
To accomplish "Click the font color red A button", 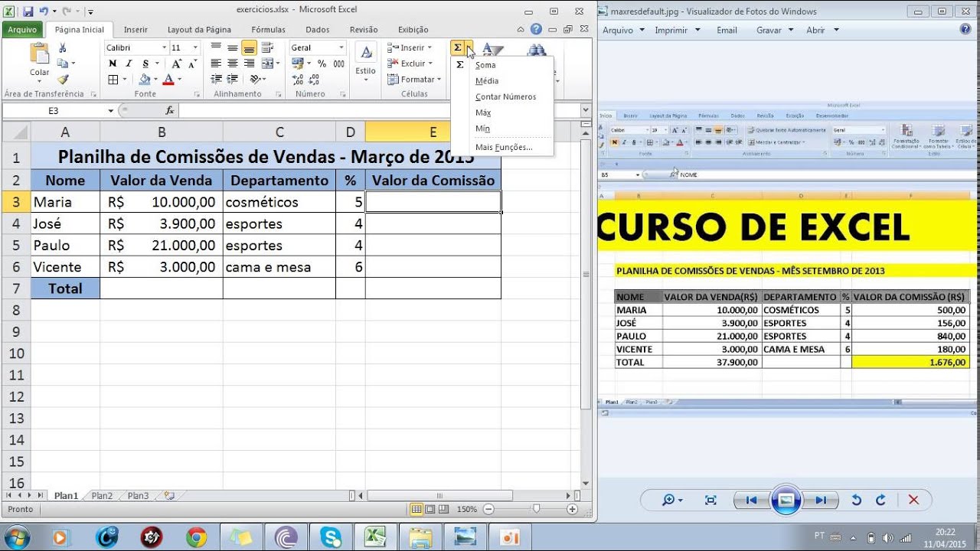I will pos(168,80).
